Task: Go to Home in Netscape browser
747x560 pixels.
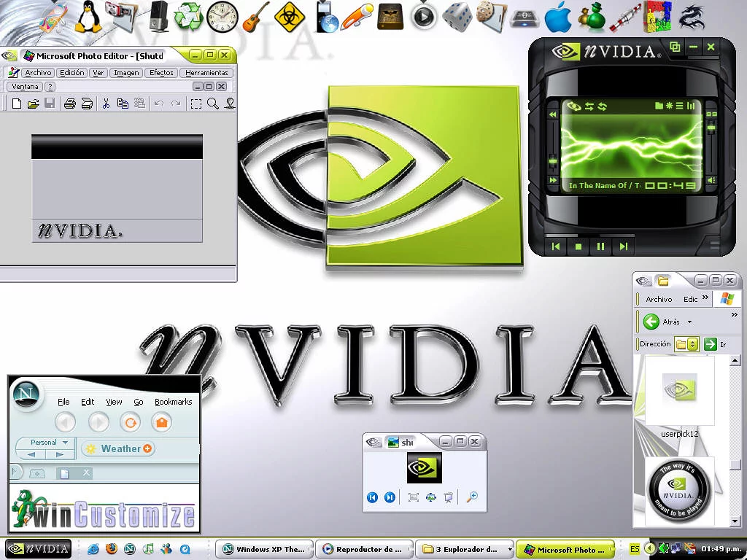Action: tap(161, 422)
